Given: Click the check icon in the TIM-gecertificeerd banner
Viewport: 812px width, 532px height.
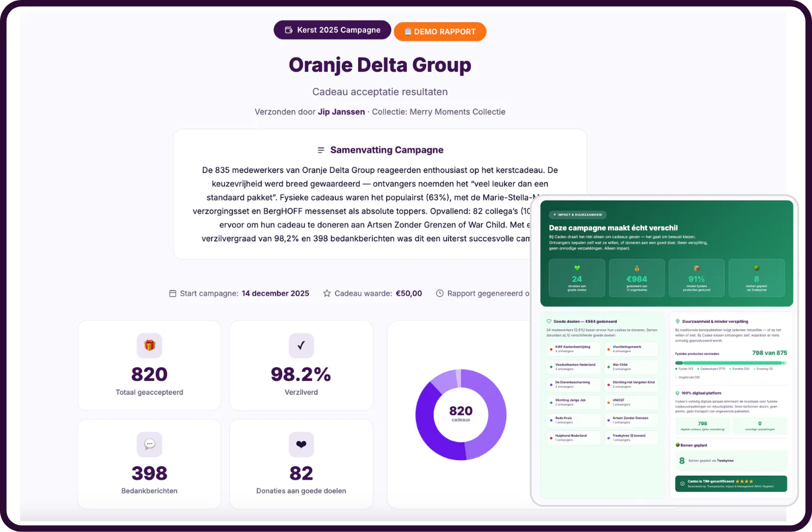Looking at the screenshot, I should pyautogui.click(x=682, y=484).
